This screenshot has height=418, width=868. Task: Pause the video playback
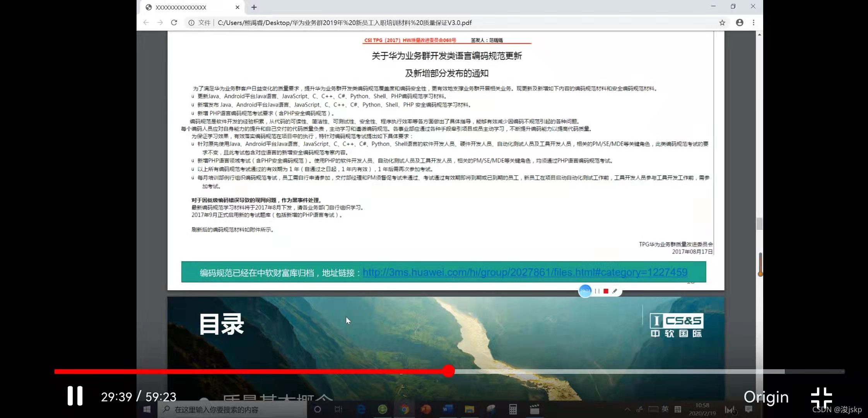(75, 396)
